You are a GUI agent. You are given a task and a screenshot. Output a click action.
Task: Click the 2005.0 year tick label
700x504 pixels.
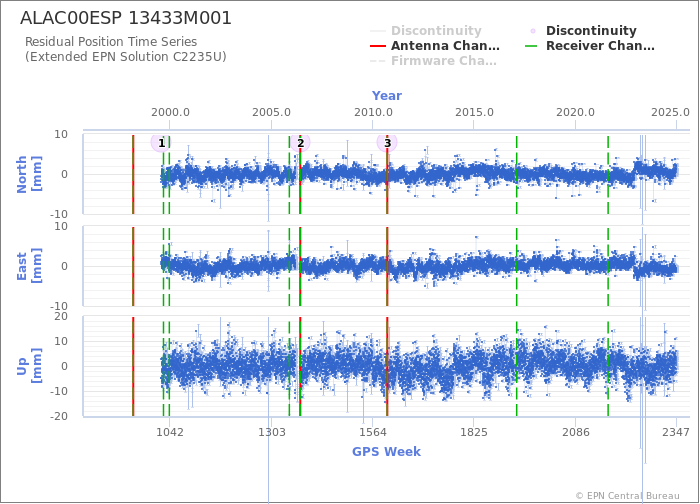271,112
